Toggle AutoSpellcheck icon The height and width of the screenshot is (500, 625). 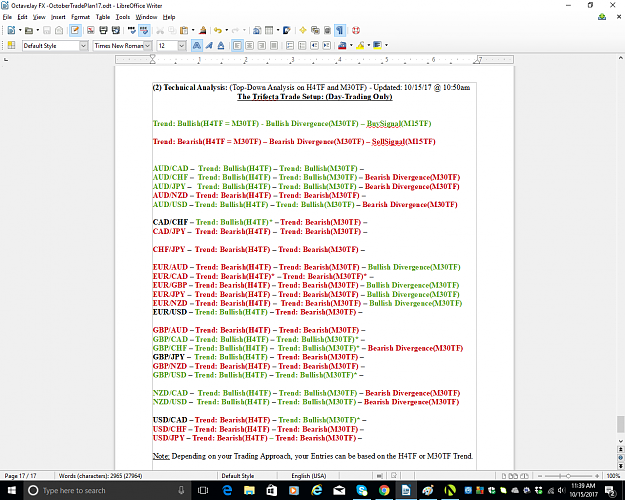pyautogui.click(x=144, y=30)
